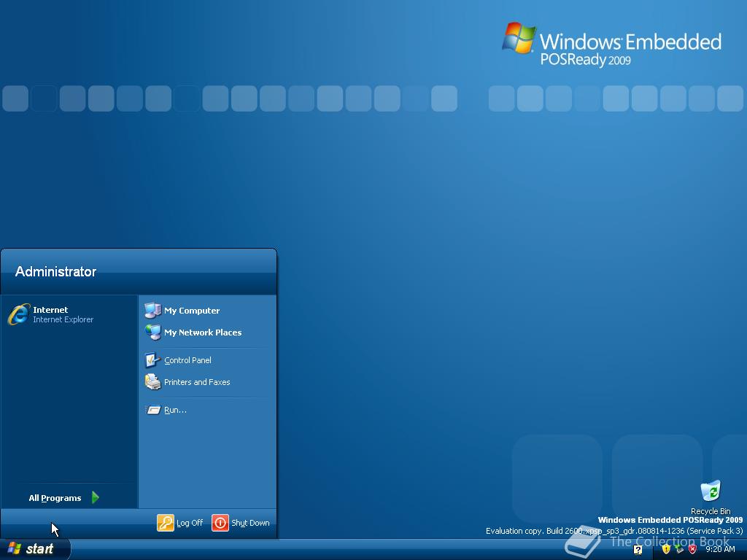747x560 pixels.
Task: Click the Log Off button
Action: click(180, 522)
